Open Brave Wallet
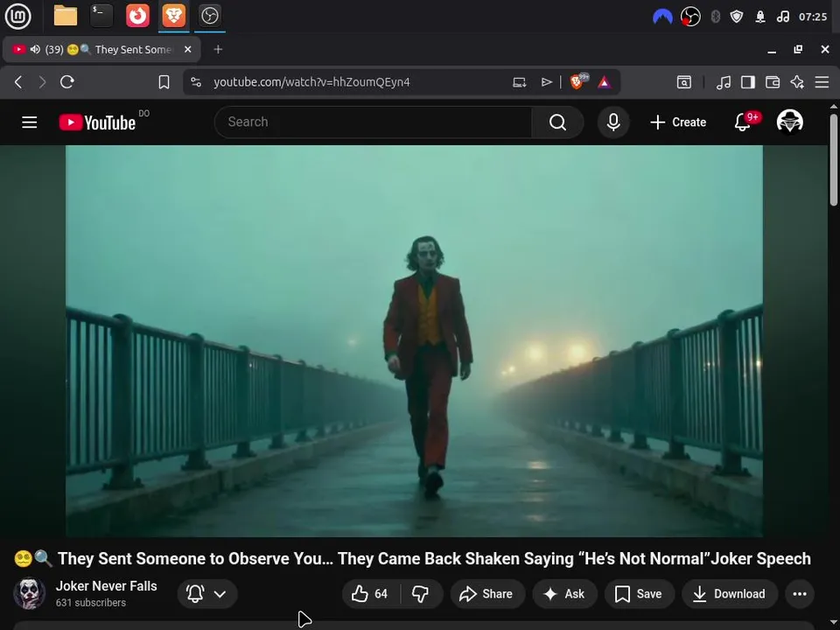 coord(773,82)
